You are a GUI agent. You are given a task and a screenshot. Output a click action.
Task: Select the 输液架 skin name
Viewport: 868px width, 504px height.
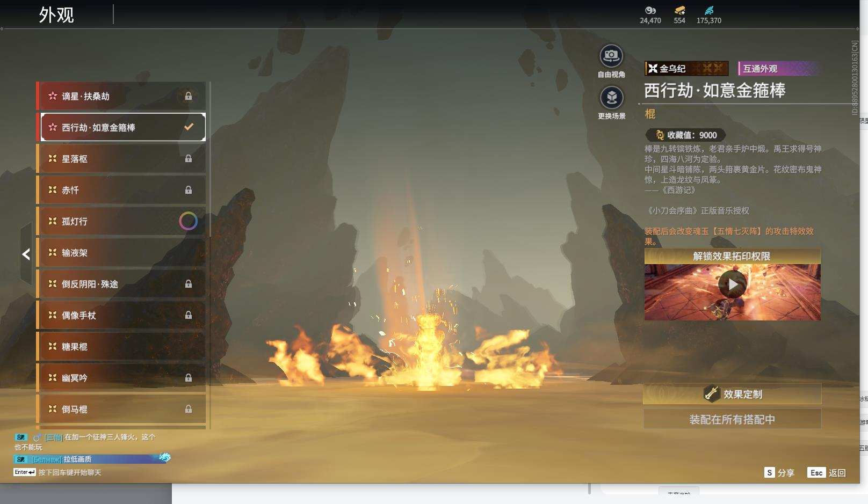click(75, 253)
